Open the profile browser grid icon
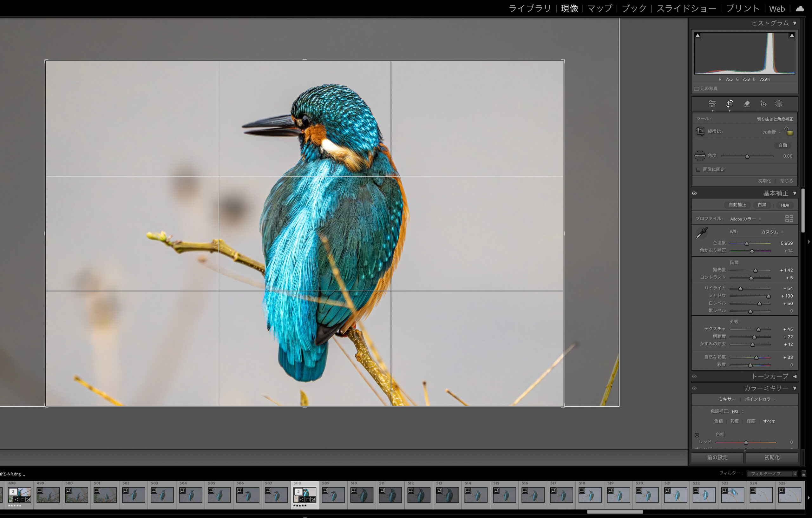Screen dimensions: 812x518 [x=789, y=219]
